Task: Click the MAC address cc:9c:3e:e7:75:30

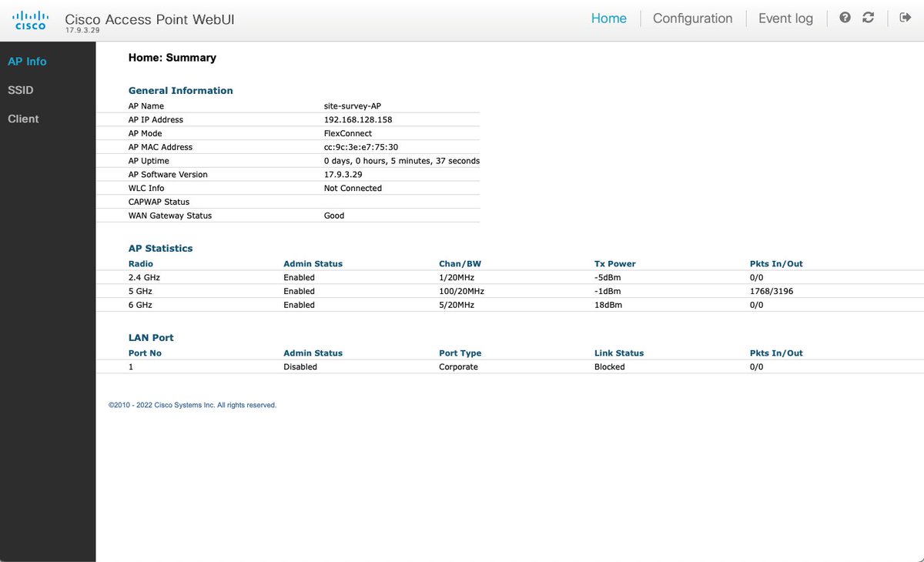Action: coord(360,147)
